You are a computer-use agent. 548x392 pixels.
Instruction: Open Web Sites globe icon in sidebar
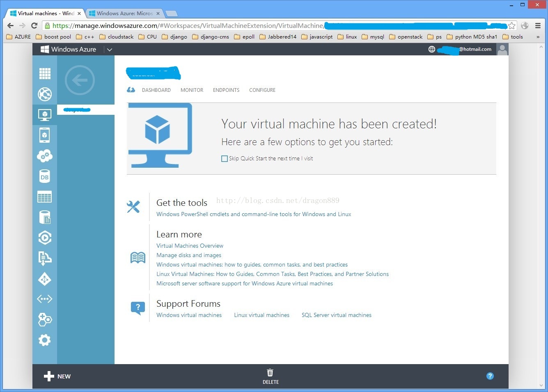(x=45, y=94)
